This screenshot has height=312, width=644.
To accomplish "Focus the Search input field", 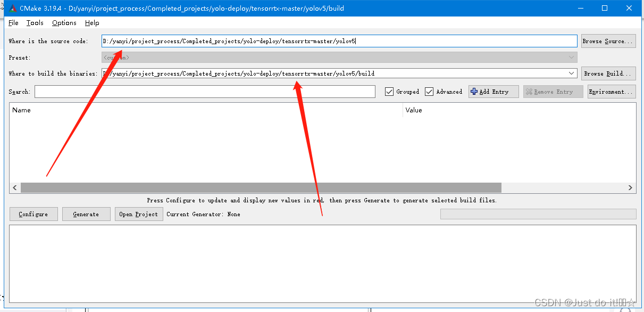I will click(205, 92).
